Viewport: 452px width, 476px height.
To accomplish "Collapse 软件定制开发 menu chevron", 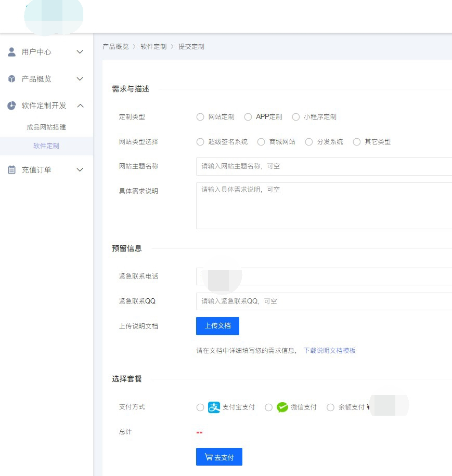I will pos(80,105).
